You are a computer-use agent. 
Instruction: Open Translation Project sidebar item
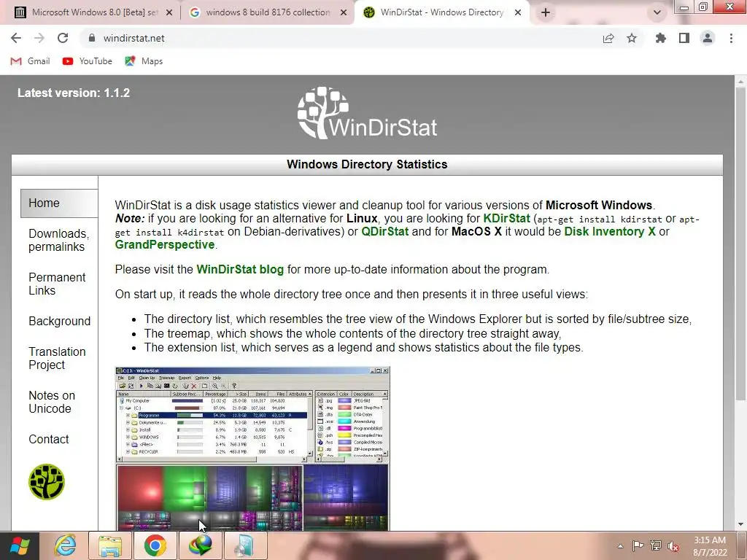(57, 358)
